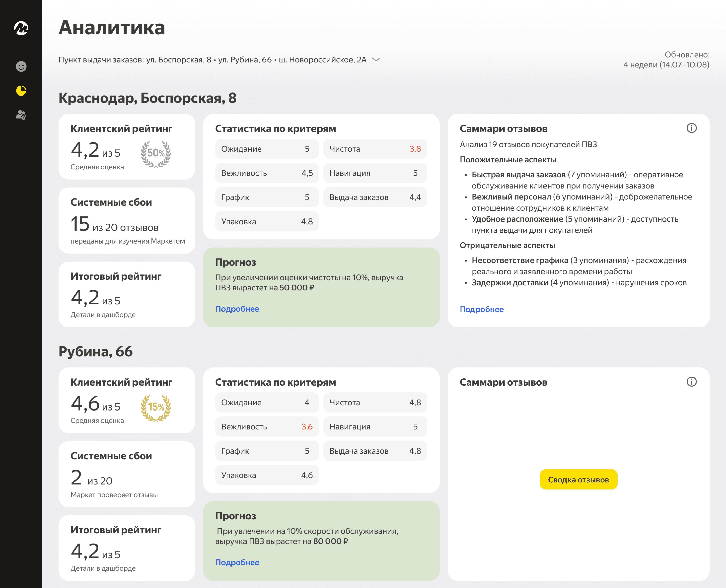This screenshot has height=588, width=726.
Task: Expand the pickup point selector chevron
Action: (x=376, y=60)
